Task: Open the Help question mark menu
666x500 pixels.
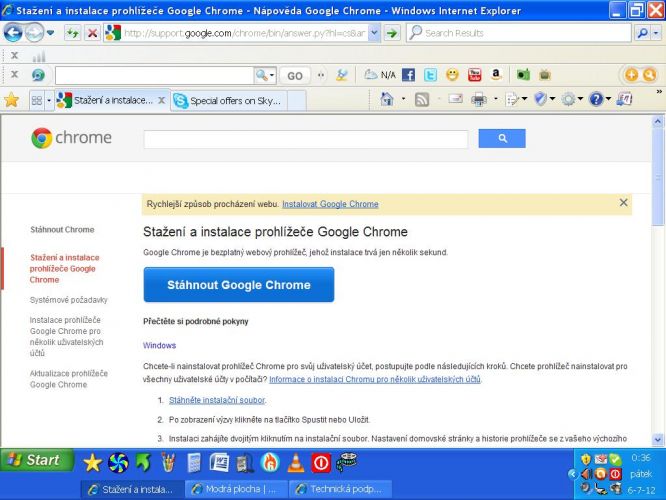Action: point(600,99)
